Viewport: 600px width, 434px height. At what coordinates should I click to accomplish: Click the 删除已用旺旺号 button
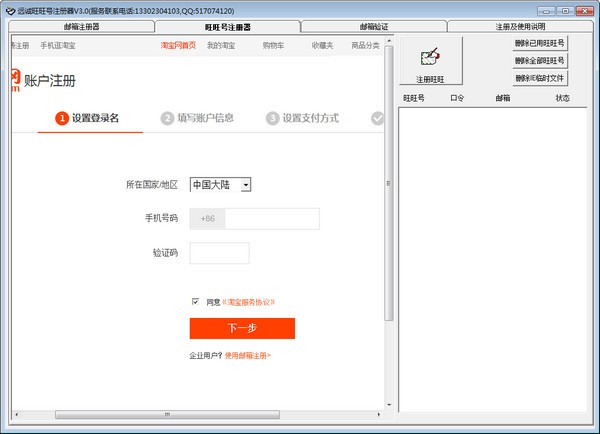click(x=540, y=43)
